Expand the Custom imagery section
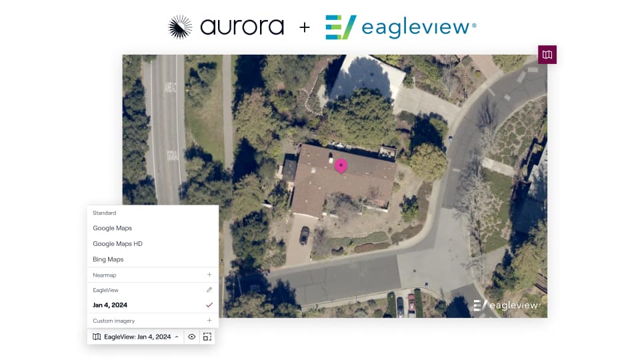Screen dimensions: 644x364 pyautogui.click(x=153, y=321)
